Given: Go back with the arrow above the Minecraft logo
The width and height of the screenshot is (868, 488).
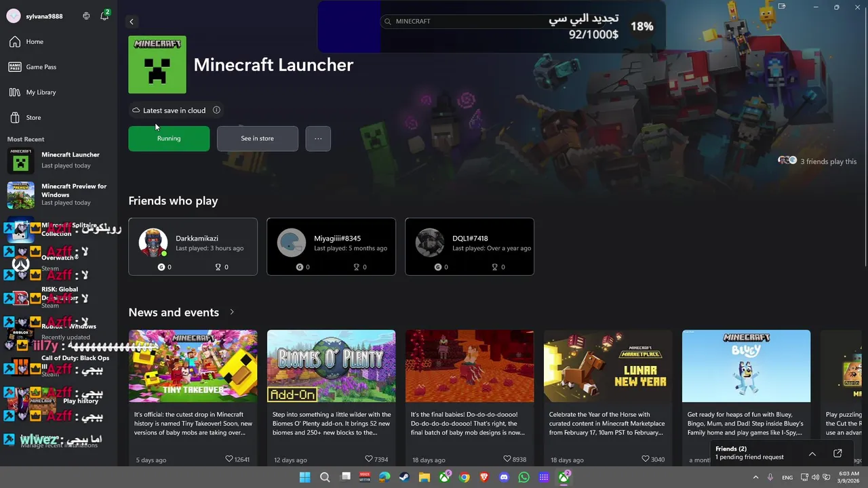Looking at the screenshot, I should (132, 22).
